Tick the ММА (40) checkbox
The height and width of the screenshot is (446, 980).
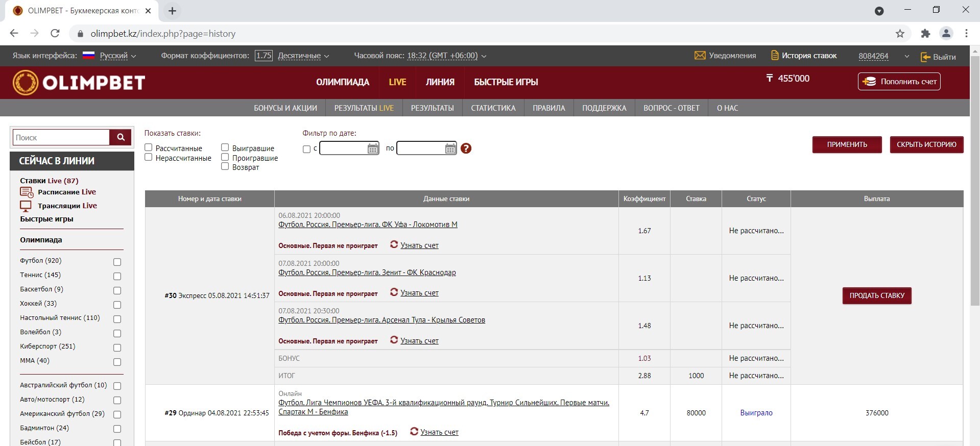117,362
